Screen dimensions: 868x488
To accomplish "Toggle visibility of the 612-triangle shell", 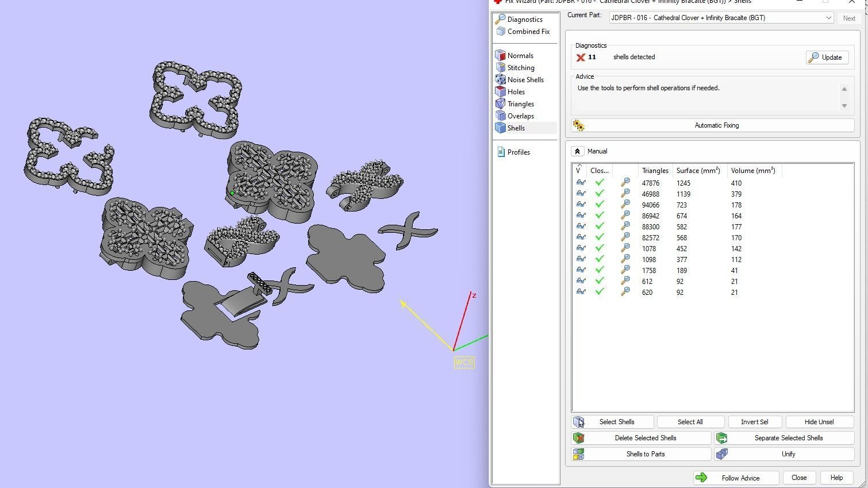I will (x=581, y=281).
